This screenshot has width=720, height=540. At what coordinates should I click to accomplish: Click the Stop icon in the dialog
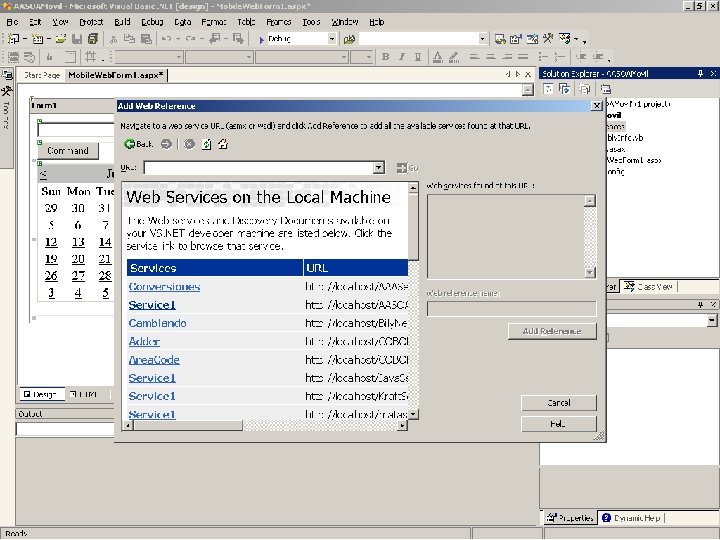pos(189,144)
